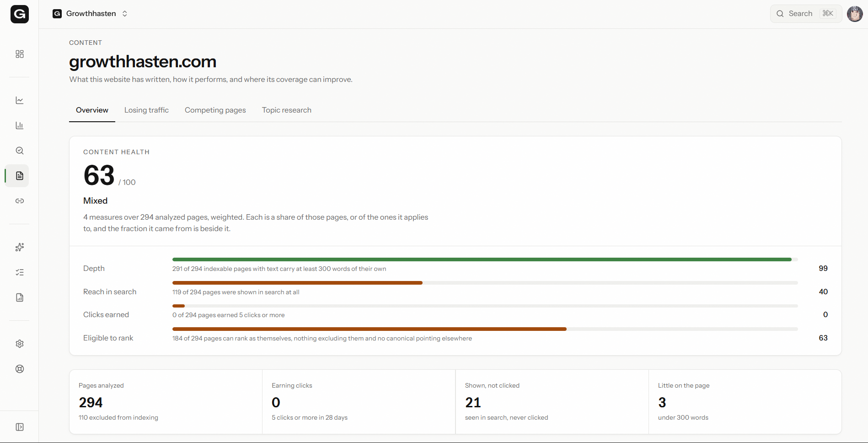Click the growthhasten.com page heading

tap(143, 62)
